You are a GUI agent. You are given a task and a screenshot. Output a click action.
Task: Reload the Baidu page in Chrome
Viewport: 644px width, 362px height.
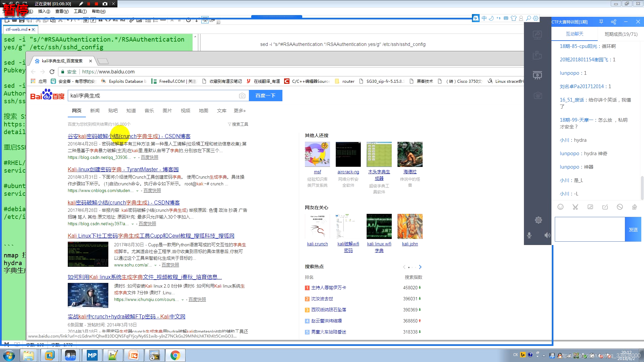coord(52,72)
